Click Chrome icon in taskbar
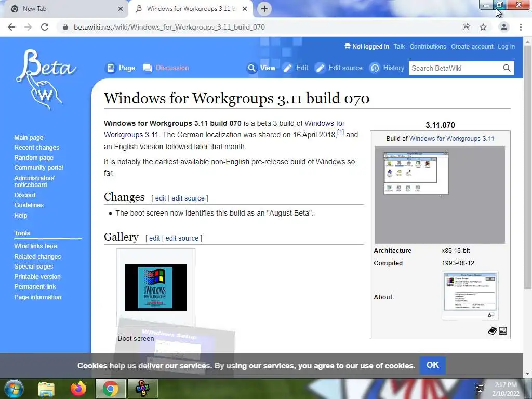 click(x=110, y=389)
